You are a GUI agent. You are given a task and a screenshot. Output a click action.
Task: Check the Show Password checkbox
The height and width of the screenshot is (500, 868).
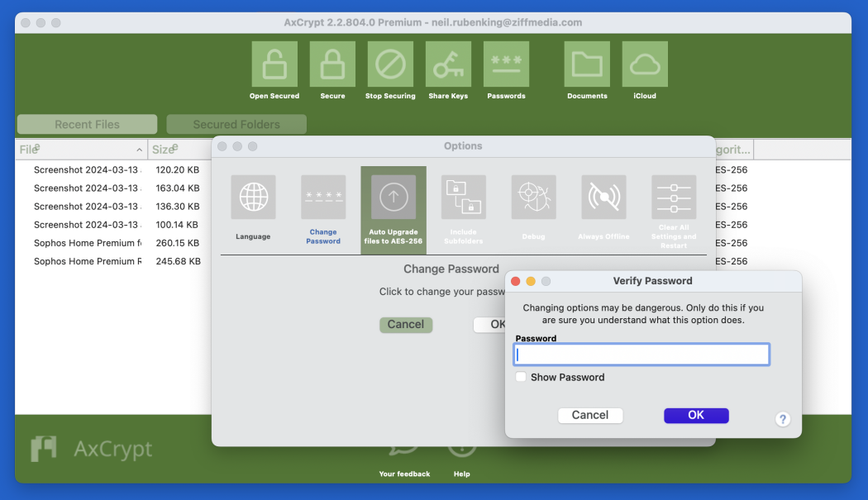[x=522, y=377]
